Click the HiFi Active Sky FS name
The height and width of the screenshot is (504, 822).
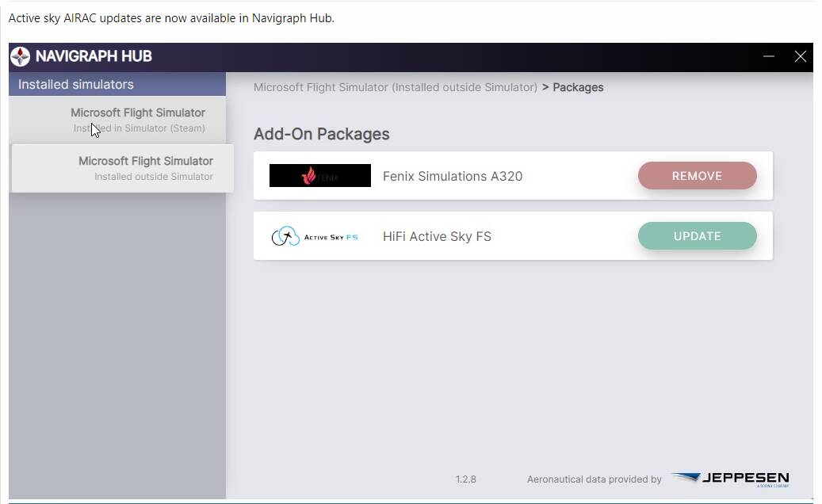(x=437, y=236)
